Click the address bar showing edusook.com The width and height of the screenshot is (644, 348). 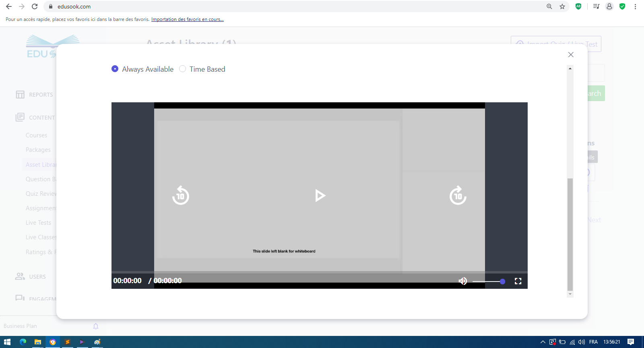coord(282,6)
